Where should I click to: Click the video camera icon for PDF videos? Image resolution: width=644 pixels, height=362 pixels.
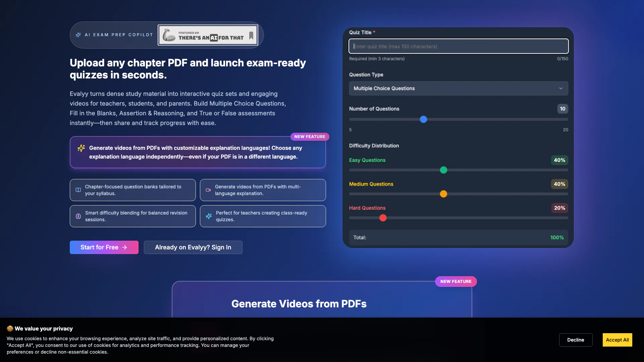pos(208,190)
